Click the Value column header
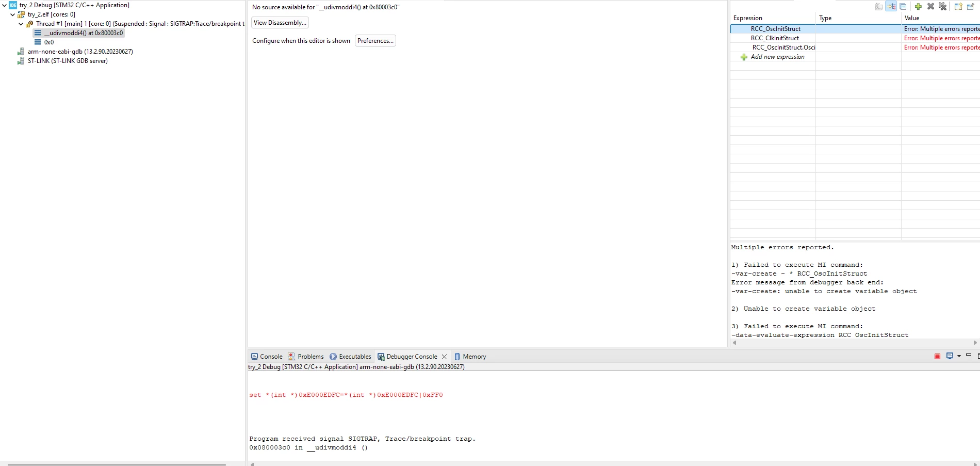The height and width of the screenshot is (466, 980). [941, 18]
